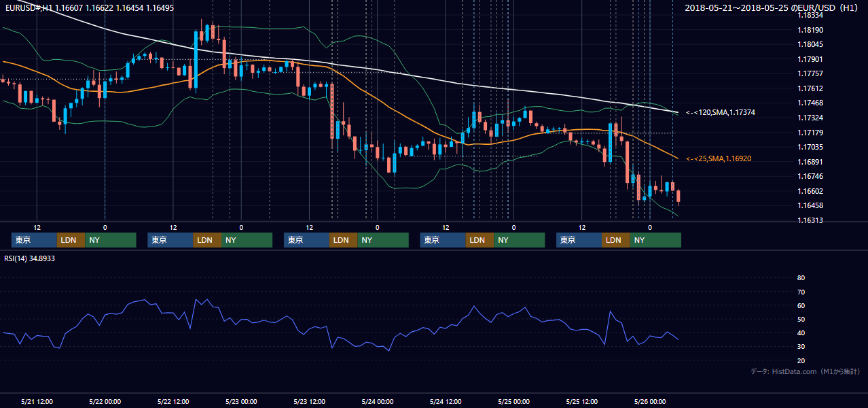Click price axis value 1.18045

(x=810, y=44)
